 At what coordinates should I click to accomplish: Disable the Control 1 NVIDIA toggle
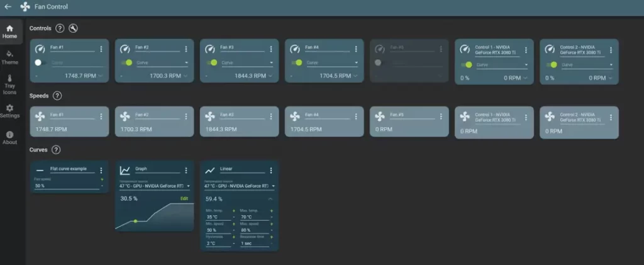(x=467, y=64)
